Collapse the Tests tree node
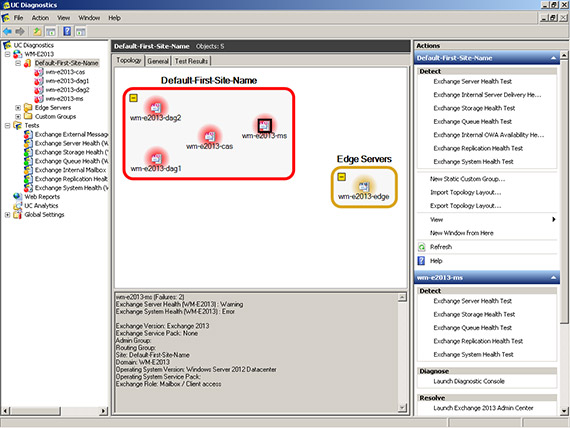Screen dimensions: 570x428 click(7, 125)
